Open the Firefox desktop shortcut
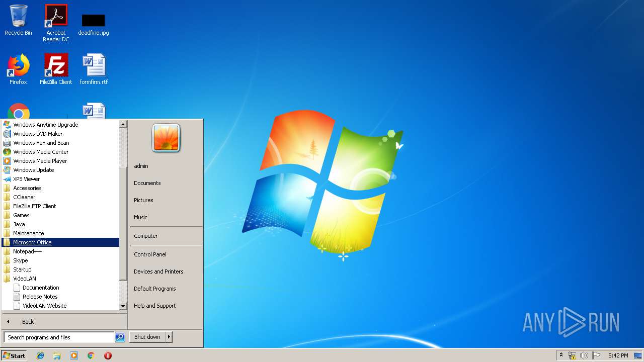This screenshot has height=362, width=644. (18, 69)
